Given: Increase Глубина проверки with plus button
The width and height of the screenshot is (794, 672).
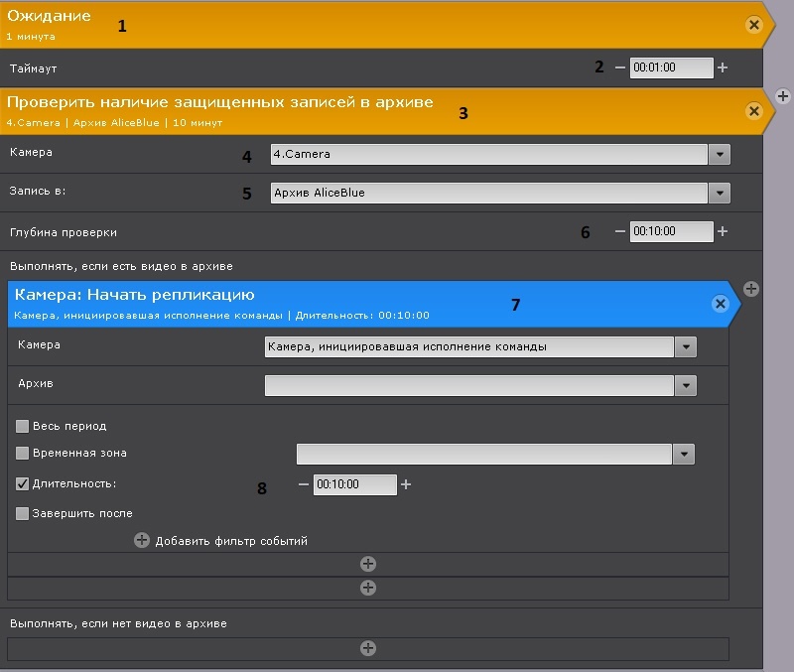Looking at the screenshot, I should [x=723, y=231].
